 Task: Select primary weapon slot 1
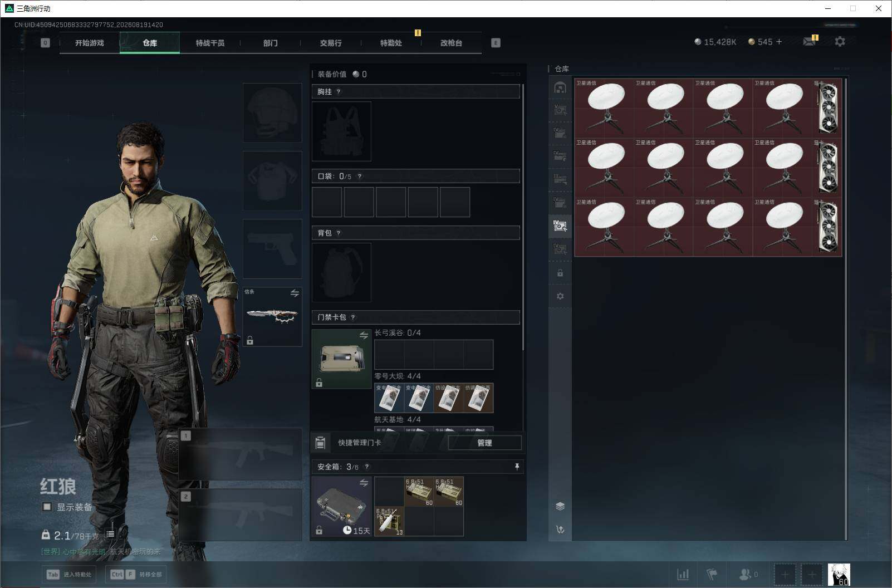[240, 454]
